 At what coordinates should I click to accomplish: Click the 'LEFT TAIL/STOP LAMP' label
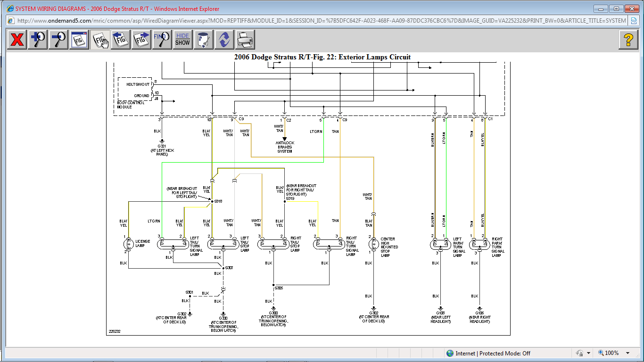tap(245, 243)
